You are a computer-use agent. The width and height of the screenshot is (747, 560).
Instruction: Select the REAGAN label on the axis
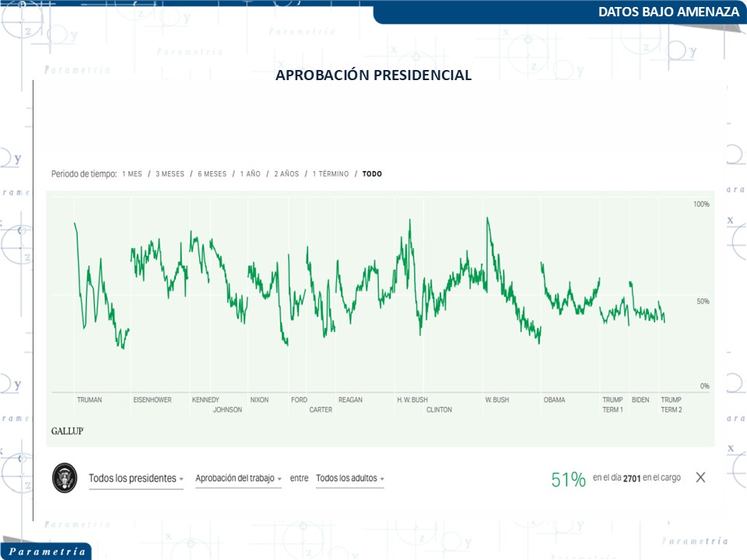(350, 400)
